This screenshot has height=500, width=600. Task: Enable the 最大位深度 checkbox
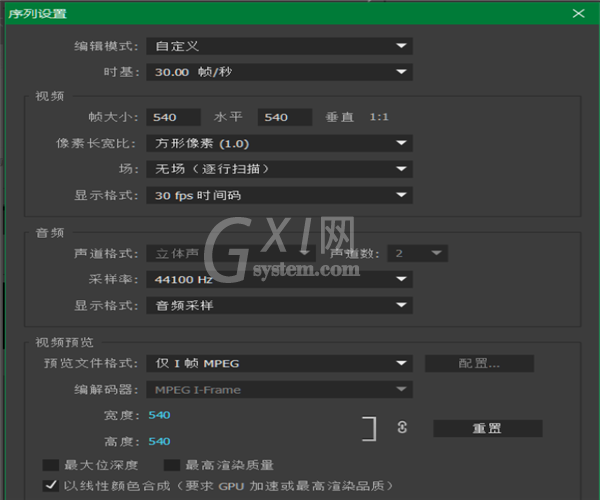[51, 465]
